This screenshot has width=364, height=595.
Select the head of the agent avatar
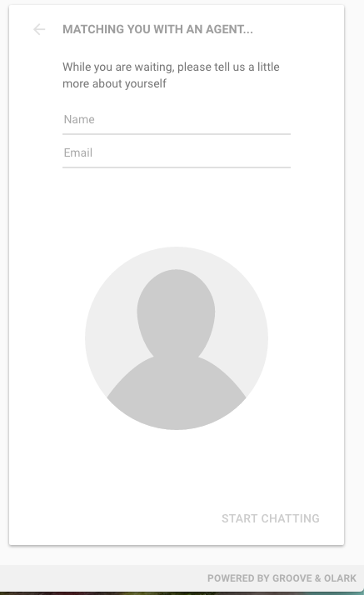[x=176, y=311]
